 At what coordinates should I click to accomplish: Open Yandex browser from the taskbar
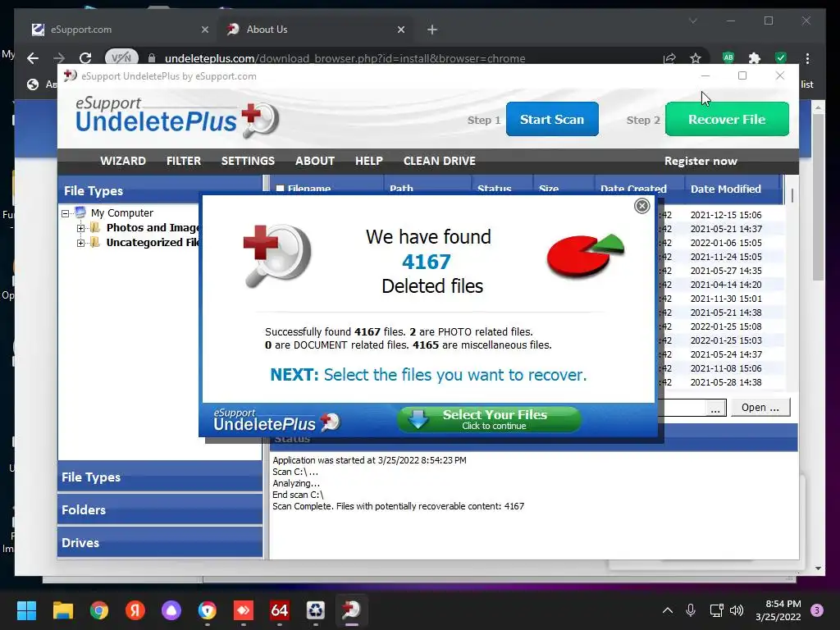pos(135,610)
